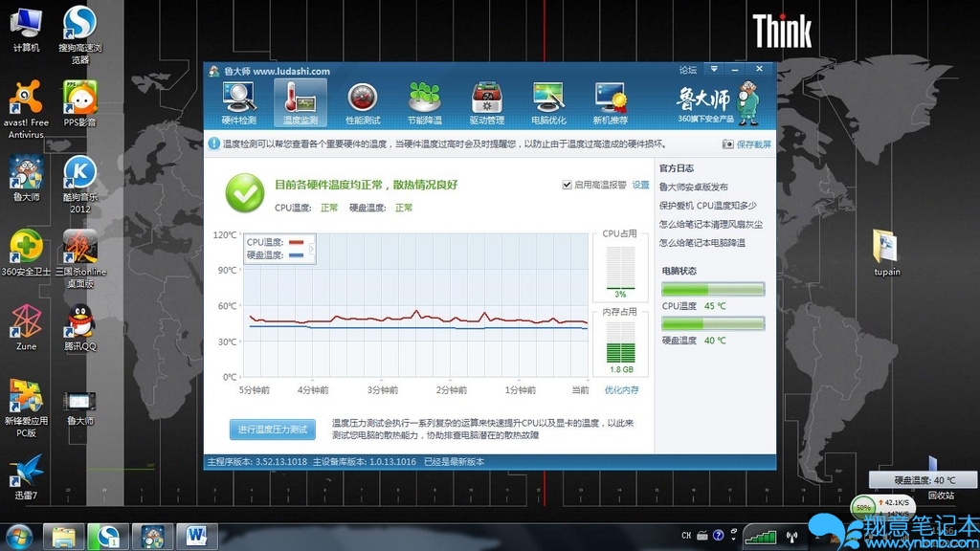Open the title bar dropdown menu arrow

click(x=714, y=69)
